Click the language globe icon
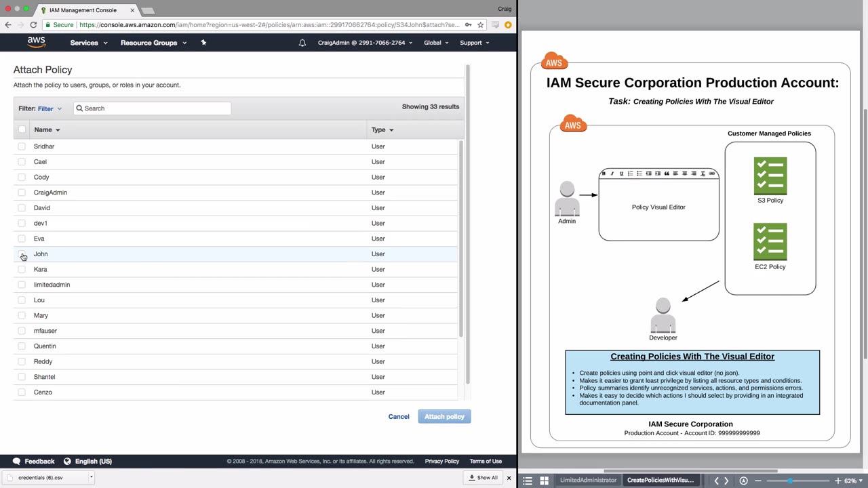The height and width of the screenshot is (488, 868). pyautogui.click(x=67, y=462)
